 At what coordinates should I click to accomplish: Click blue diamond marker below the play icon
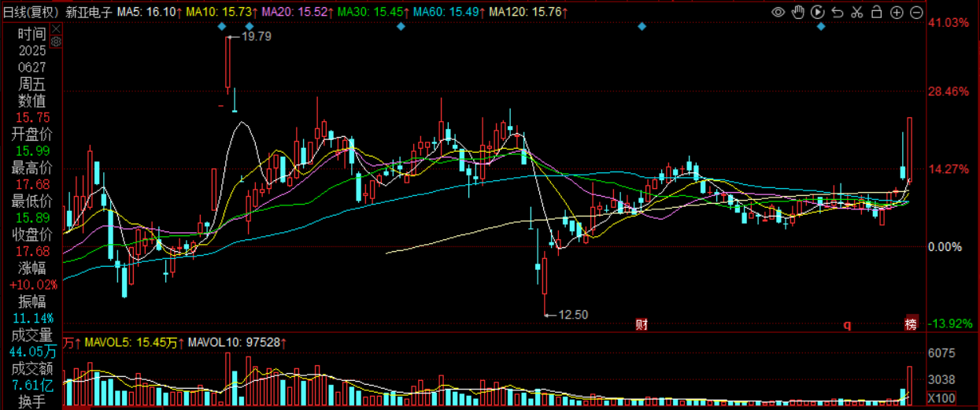pos(821,27)
